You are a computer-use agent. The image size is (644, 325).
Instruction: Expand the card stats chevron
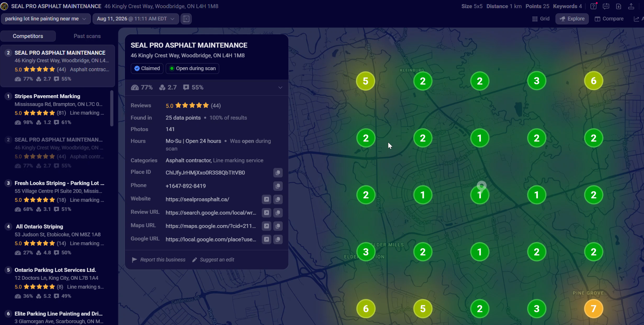[280, 87]
